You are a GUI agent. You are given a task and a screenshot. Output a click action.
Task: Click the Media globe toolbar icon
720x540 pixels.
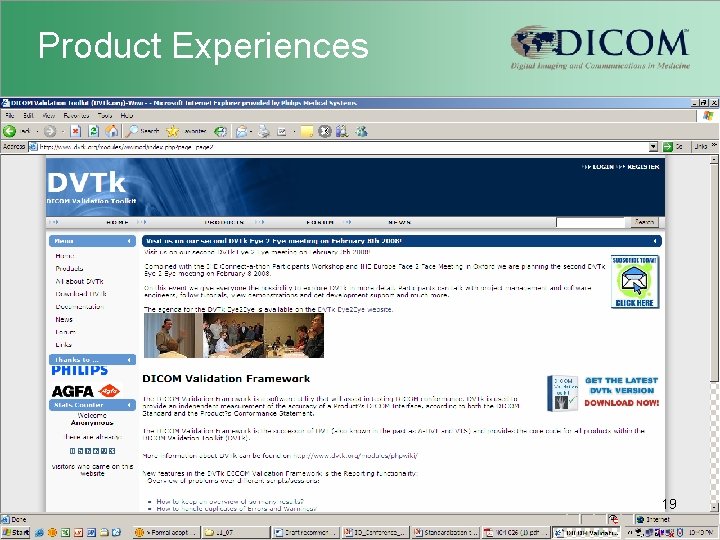(221, 132)
